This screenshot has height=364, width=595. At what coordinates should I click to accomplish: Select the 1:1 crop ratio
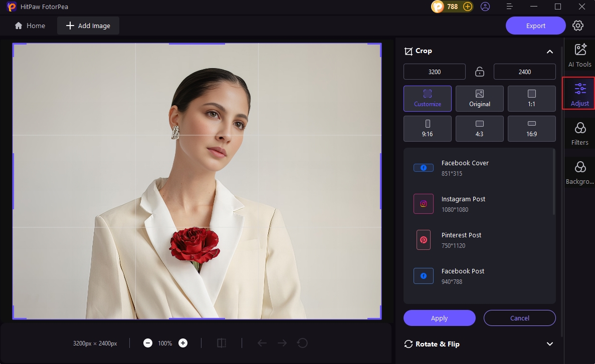pos(532,99)
